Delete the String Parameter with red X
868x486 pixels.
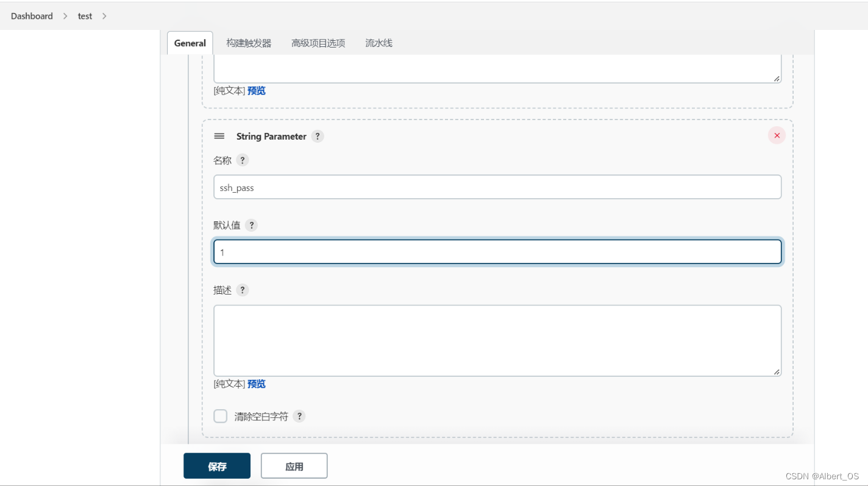(x=777, y=135)
